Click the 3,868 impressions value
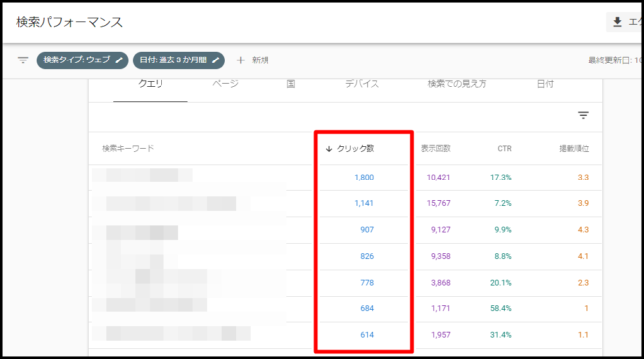 [x=440, y=283]
